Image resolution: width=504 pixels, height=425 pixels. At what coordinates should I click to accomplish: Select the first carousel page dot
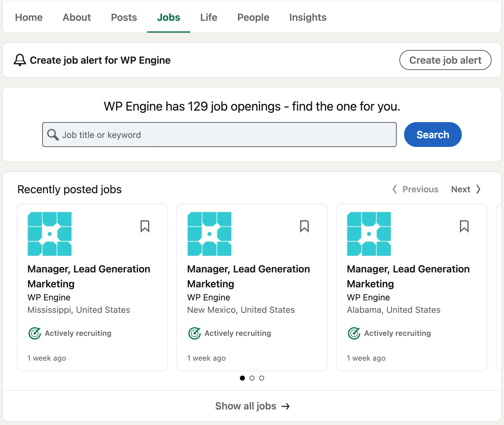242,378
